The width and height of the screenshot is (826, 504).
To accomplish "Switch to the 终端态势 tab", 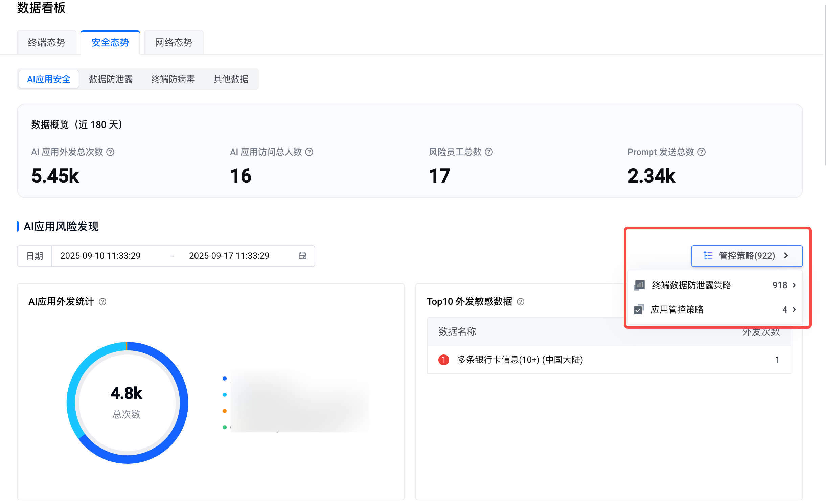I will 47,42.
